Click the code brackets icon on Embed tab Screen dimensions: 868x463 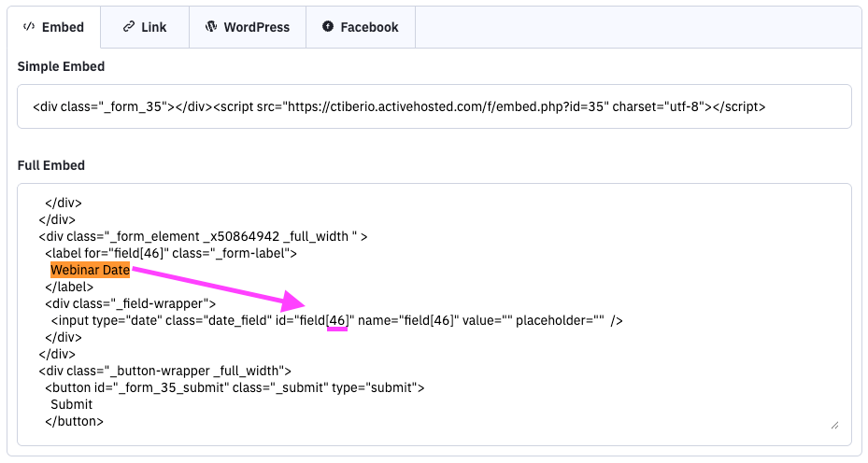click(x=29, y=27)
